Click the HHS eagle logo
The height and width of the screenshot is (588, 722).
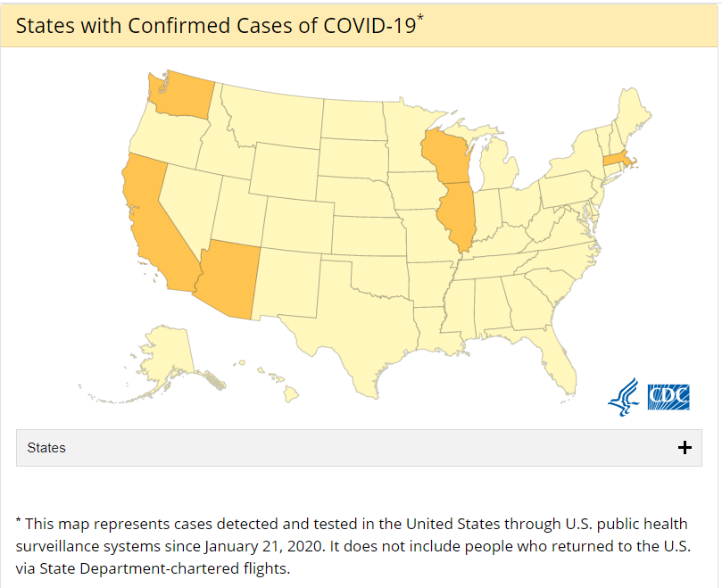click(x=624, y=397)
